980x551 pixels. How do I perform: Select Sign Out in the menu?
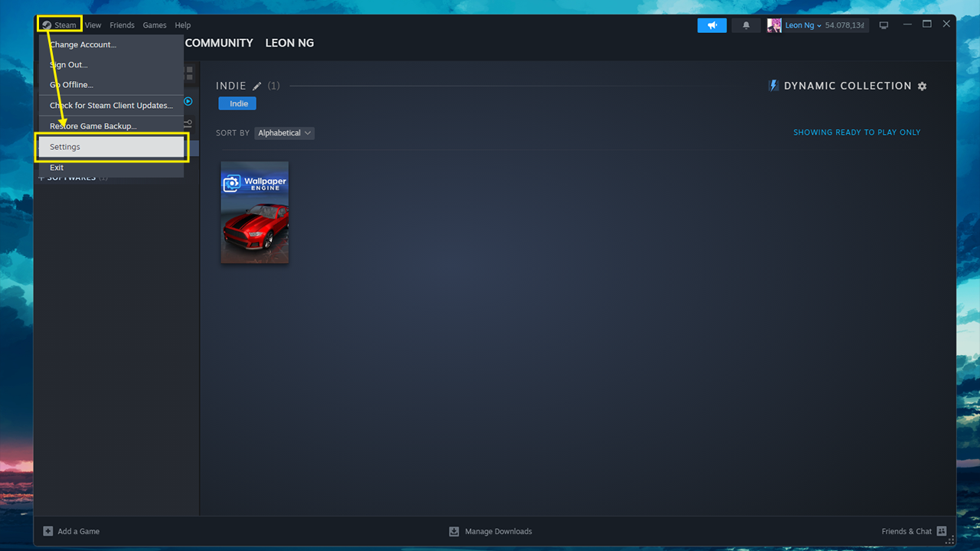pyautogui.click(x=112, y=65)
